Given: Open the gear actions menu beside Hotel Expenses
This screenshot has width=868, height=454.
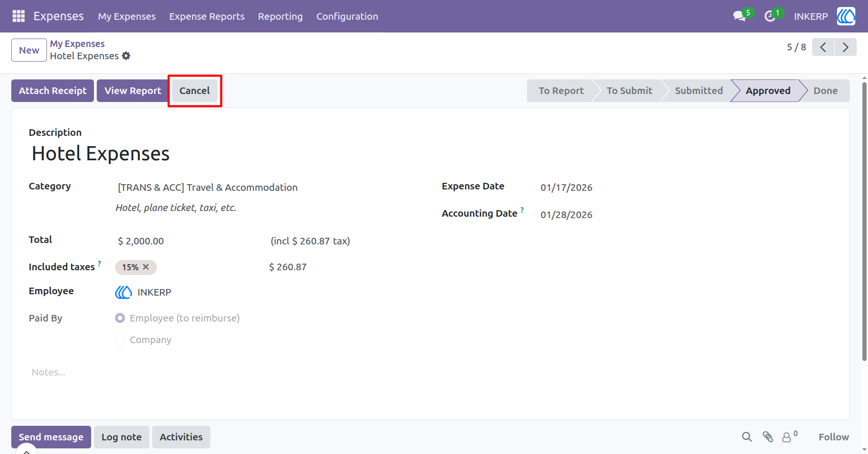Looking at the screenshot, I should (126, 56).
